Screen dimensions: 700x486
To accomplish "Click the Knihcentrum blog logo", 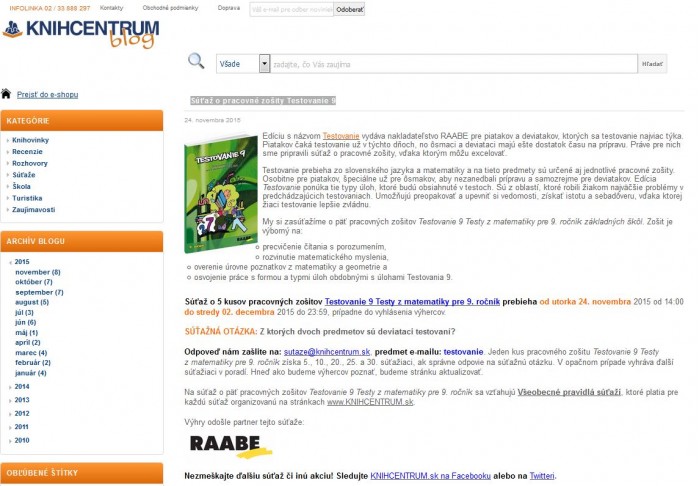I will (x=81, y=34).
